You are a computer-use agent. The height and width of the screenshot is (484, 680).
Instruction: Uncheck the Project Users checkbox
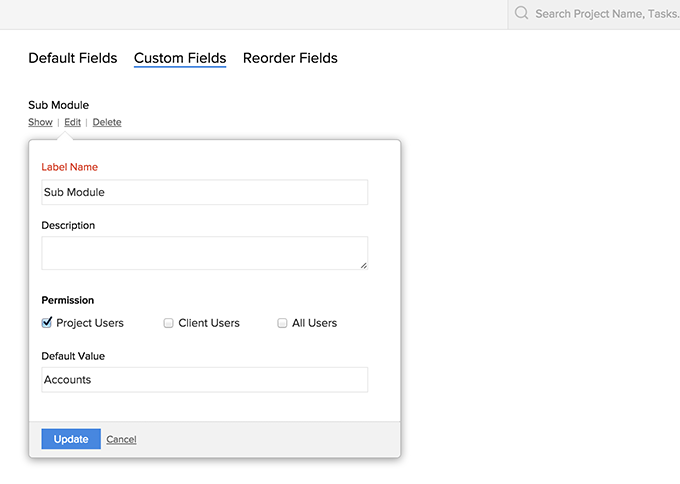[47, 323]
